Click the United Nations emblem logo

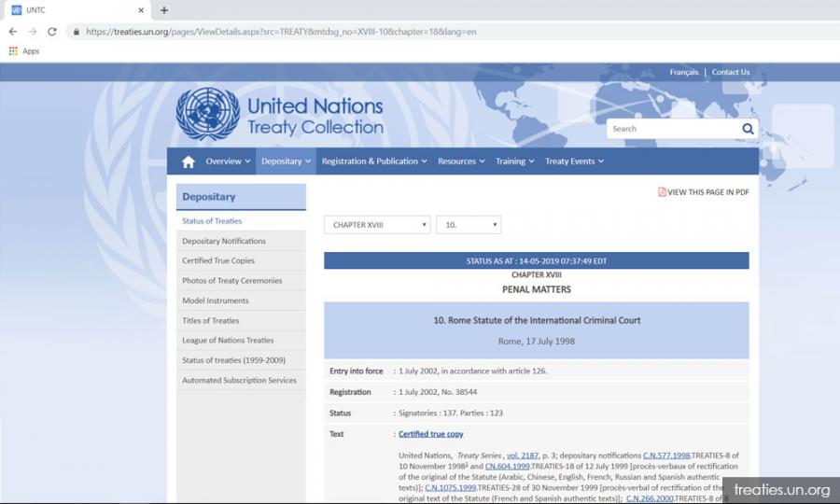207,115
